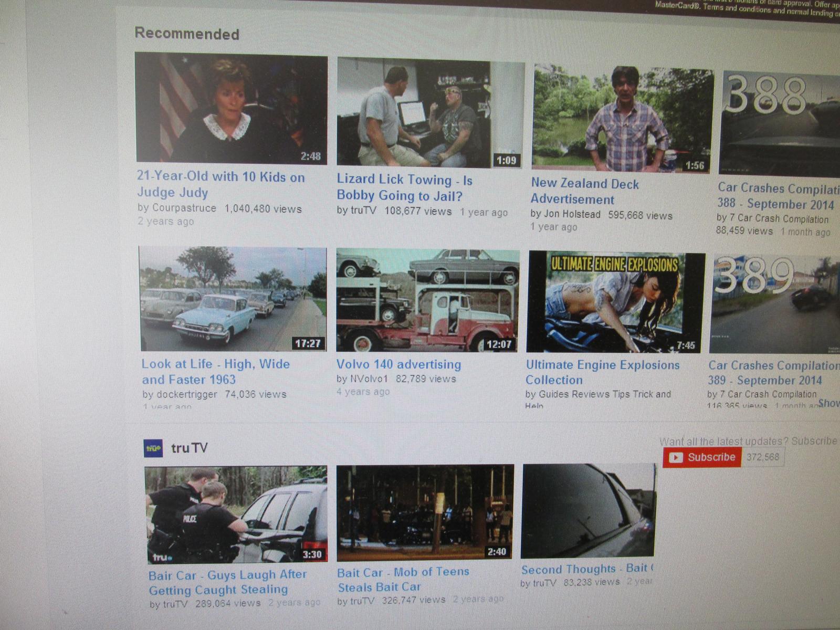Click the 12:07 duration badge
Image resolution: width=840 pixels, height=630 pixels.
499,344
